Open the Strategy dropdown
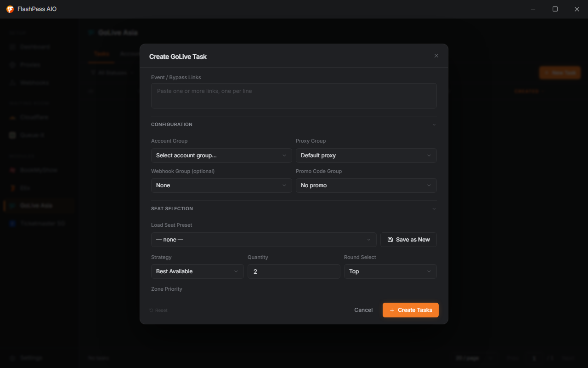Viewport: 588px width, 368px height. click(x=198, y=271)
